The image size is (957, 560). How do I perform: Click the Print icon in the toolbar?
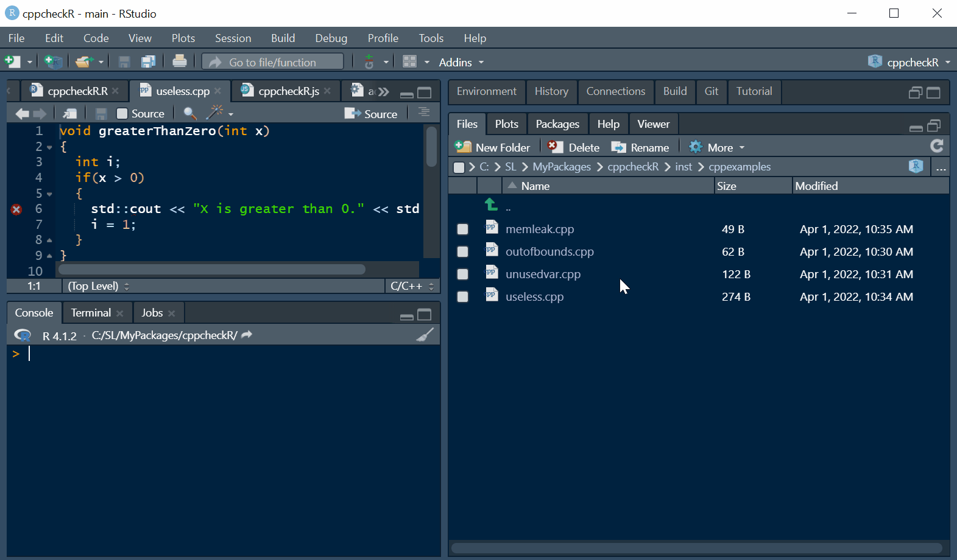180,61
